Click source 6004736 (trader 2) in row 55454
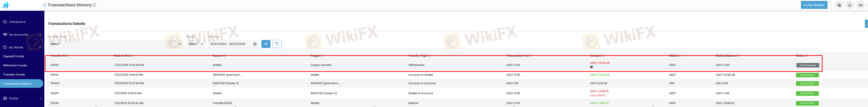Image resolution: width=868 pixels, height=107 pixels. point(226,83)
